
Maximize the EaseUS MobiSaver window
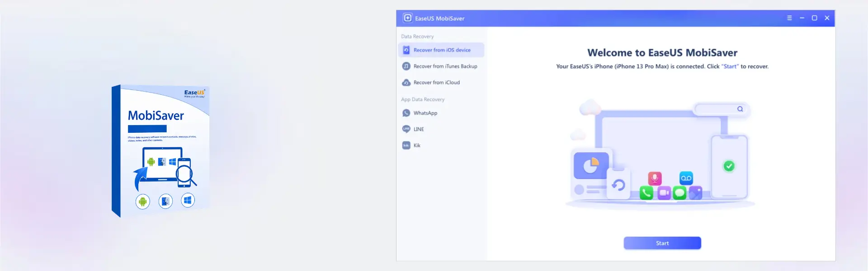pos(814,18)
